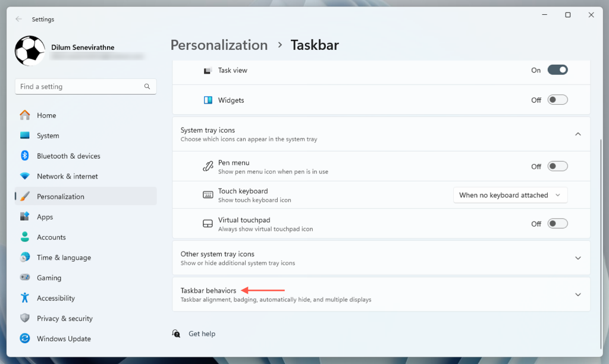Click the Find a setting search box
Viewport: 609px width, 364px height.
pyautogui.click(x=80, y=87)
